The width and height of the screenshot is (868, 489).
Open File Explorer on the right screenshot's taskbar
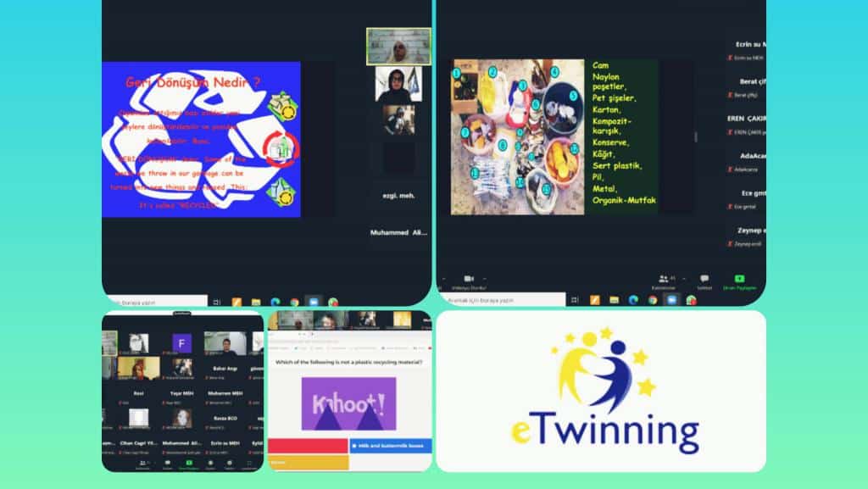click(614, 300)
